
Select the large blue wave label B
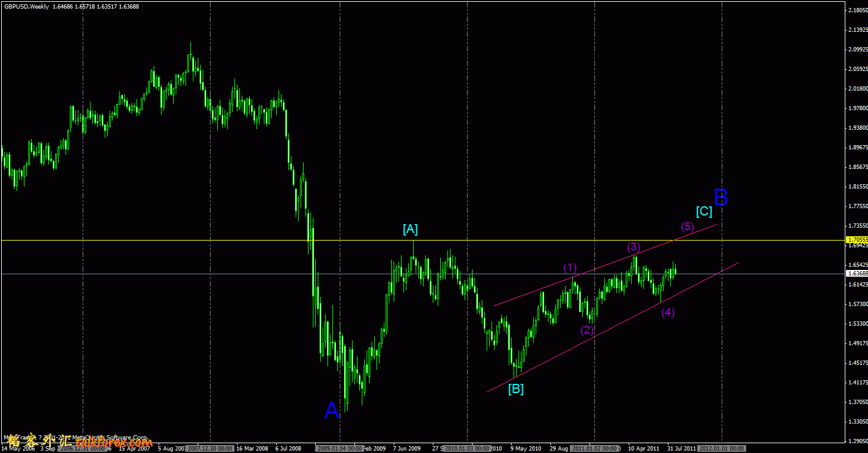[720, 197]
